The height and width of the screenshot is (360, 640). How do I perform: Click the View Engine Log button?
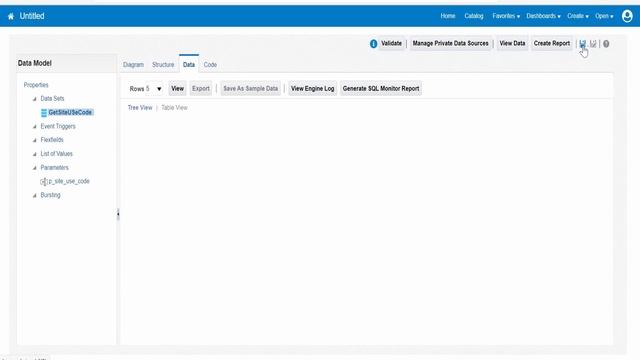tap(313, 89)
